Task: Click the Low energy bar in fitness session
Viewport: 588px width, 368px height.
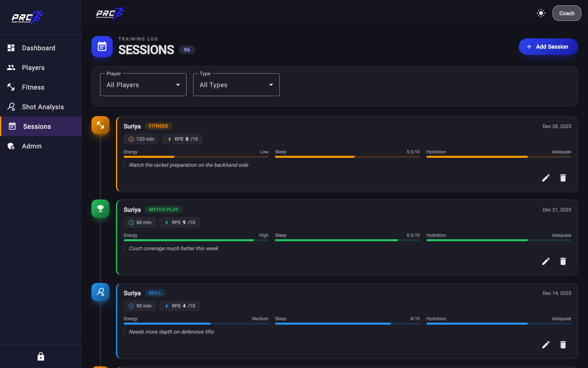Action: click(196, 157)
